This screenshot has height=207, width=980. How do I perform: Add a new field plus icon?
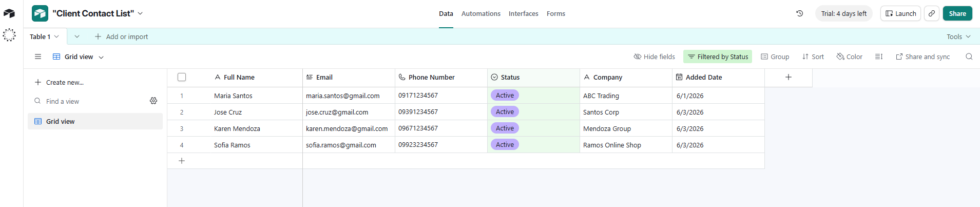pos(789,77)
